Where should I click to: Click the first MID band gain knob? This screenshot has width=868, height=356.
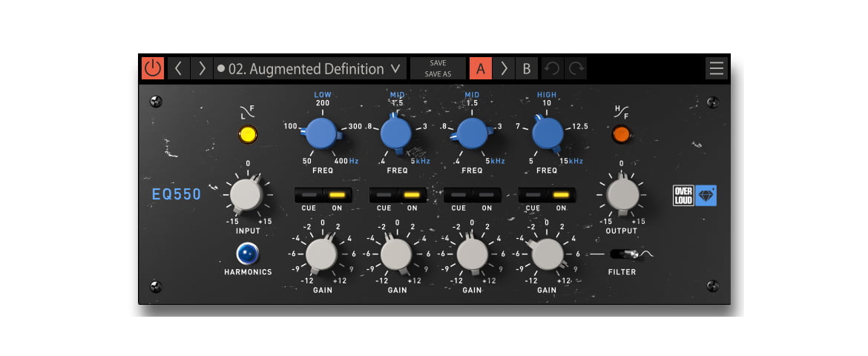pyautogui.click(x=396, y=254)
